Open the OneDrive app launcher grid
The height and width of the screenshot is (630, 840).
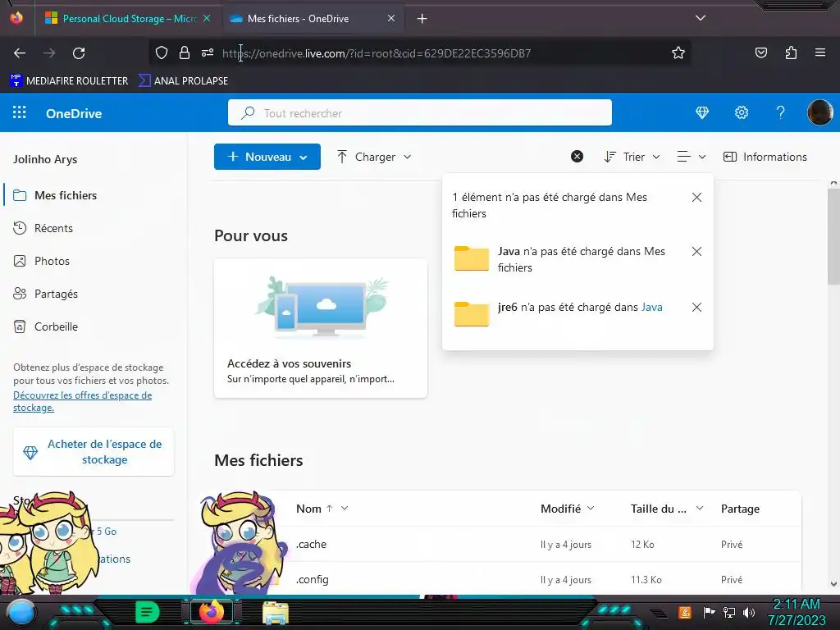tap(20, 112)
